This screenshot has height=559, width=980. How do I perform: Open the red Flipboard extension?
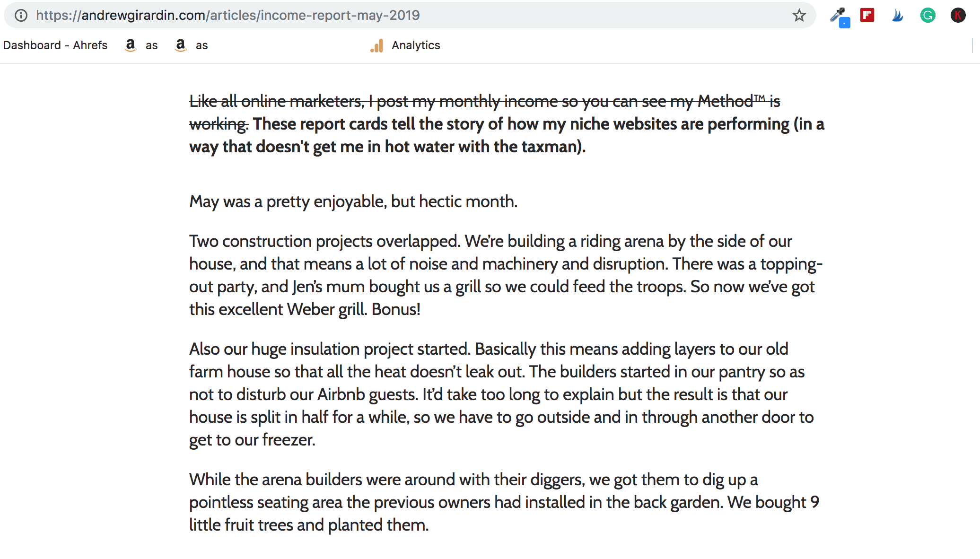coord(867,15)
